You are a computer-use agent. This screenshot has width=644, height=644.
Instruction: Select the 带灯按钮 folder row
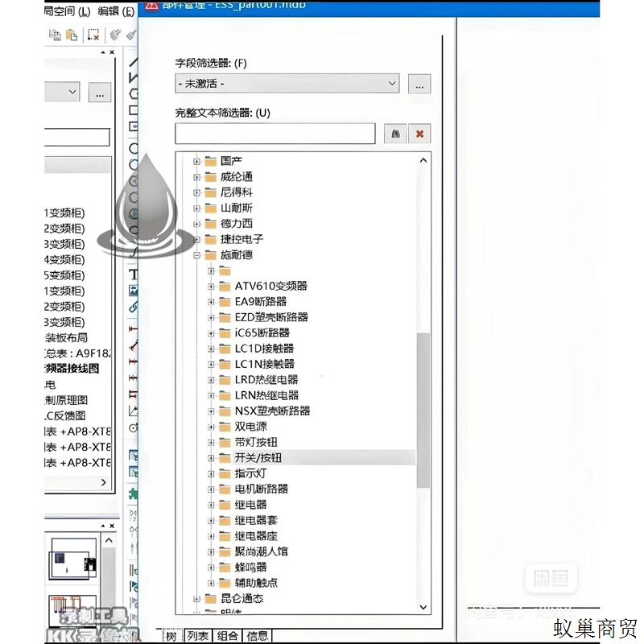coord(256,442)
